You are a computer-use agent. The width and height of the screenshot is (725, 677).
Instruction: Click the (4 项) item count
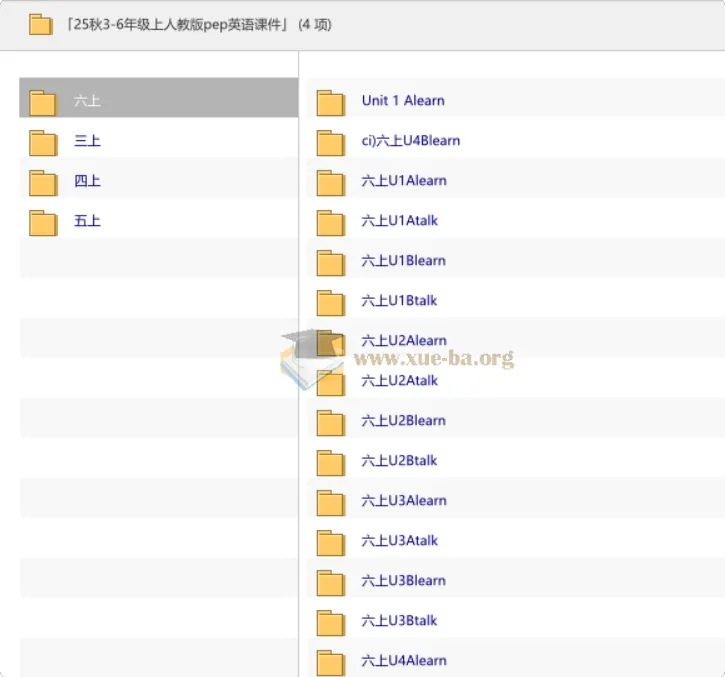[x=315, y=25]
